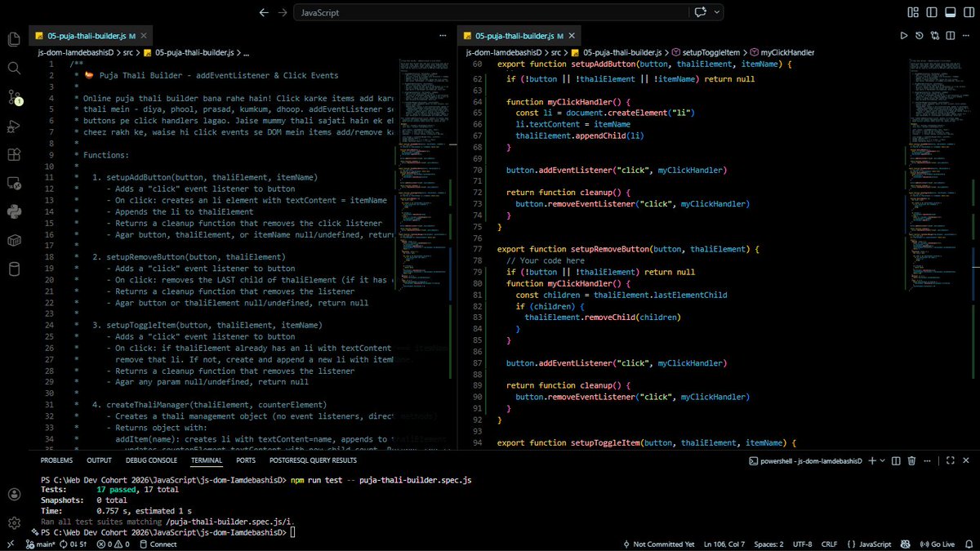Image resolution: width=980 pixels, height=551 pixels.
Task: Go forward with the right arrow
Action: coord(283,12)
